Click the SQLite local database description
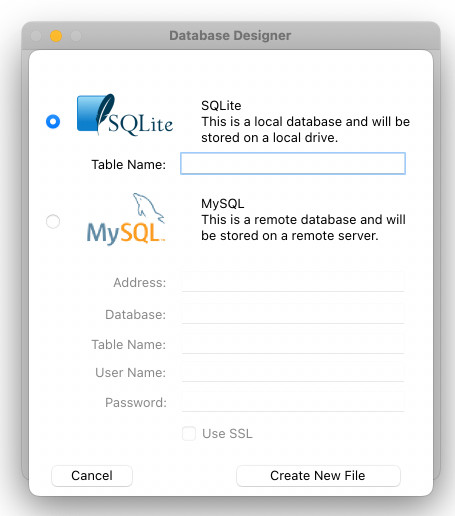Image resolution: width=455 pixels, height=516 pixels. click(305, 129)
